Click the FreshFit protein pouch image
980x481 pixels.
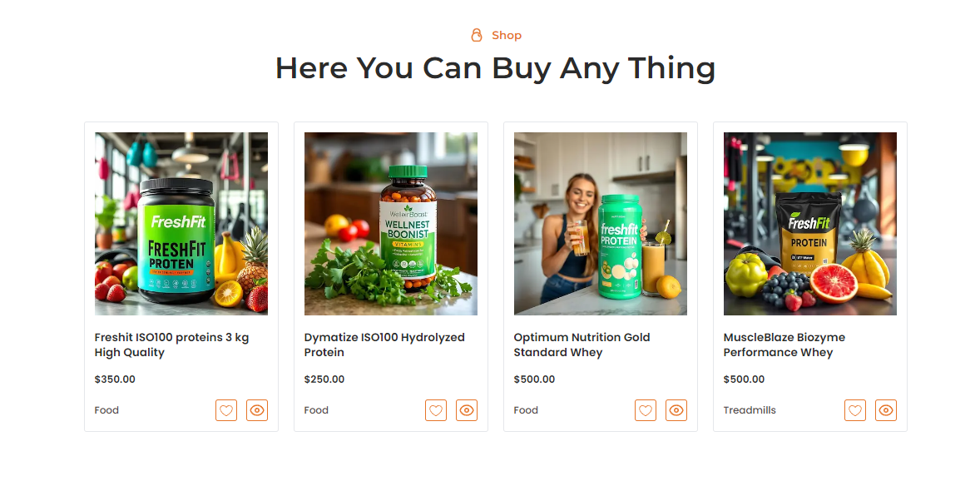click(810, 224)
